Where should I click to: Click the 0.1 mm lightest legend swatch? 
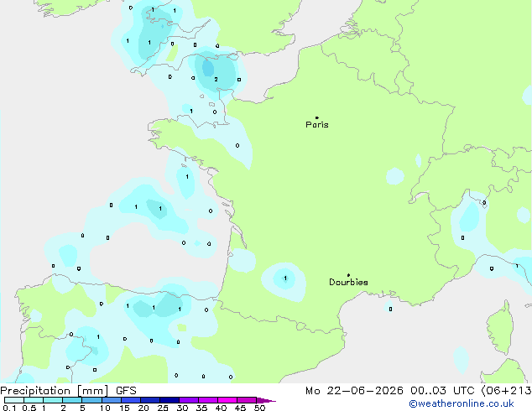coord(14,400)
